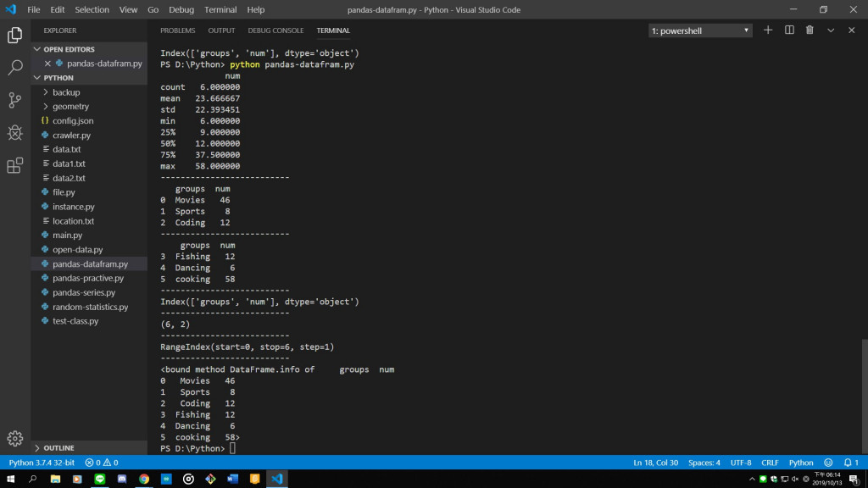Create a new terminal with plus icon
Viewport: 868px width, 488px height.
[768, 30]
